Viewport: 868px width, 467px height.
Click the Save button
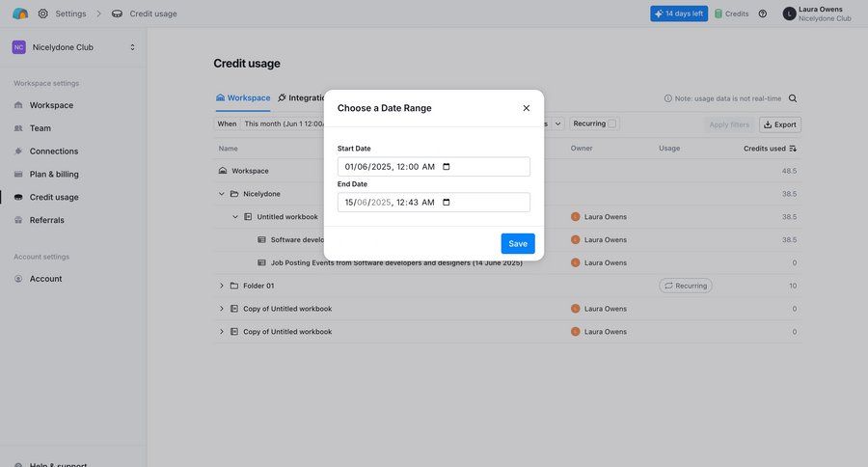click(518, 244)
